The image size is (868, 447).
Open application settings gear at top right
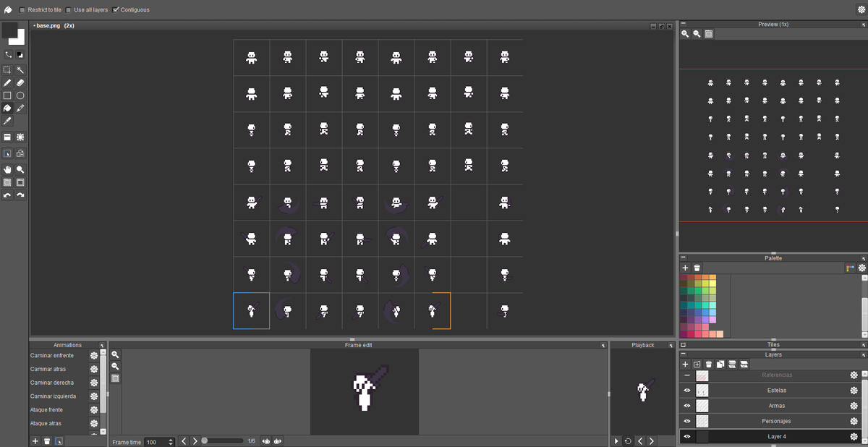pyautogui.click(x=861, y=9)
